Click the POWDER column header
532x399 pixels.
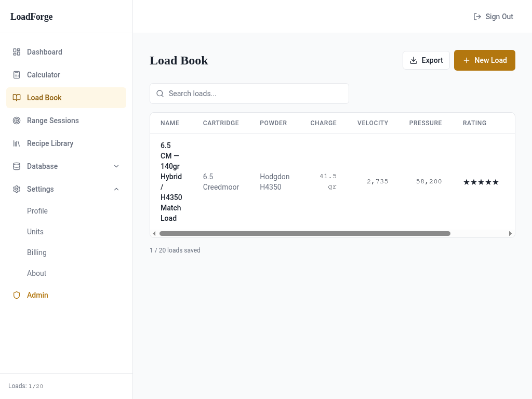273,123
